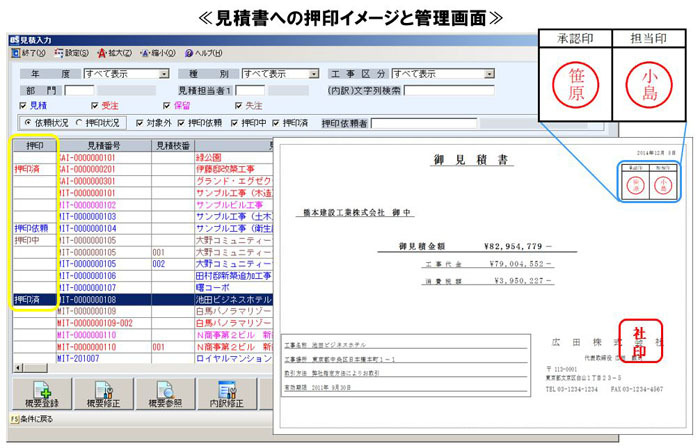Click the 押印依頼者 input field

tap(424, 123)
